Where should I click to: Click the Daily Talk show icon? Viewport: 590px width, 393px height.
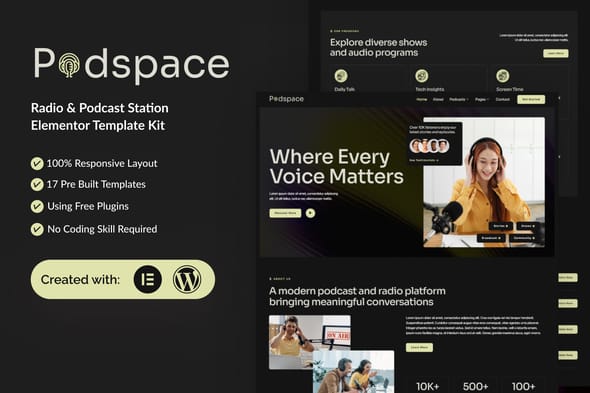point(341,76)
